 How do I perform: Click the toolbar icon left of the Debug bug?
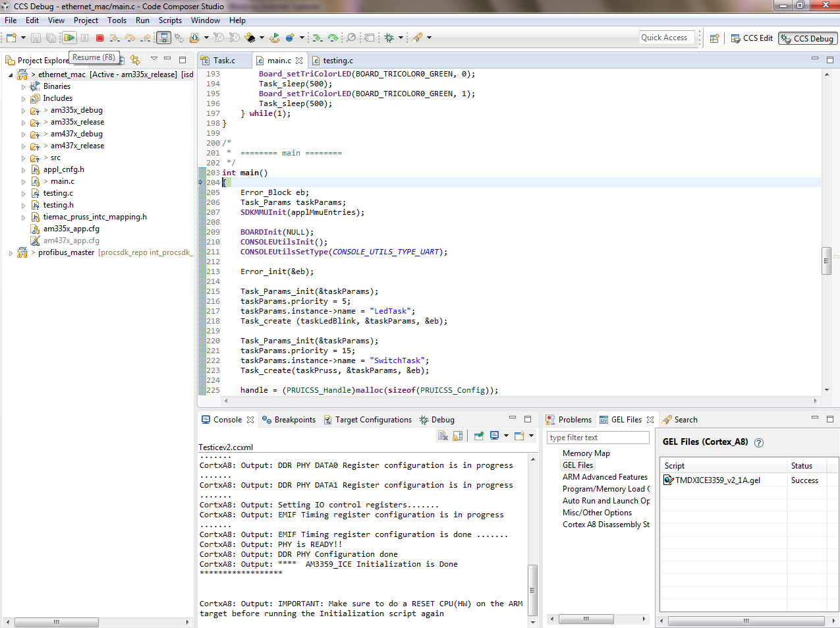click(x=369, y=38)
